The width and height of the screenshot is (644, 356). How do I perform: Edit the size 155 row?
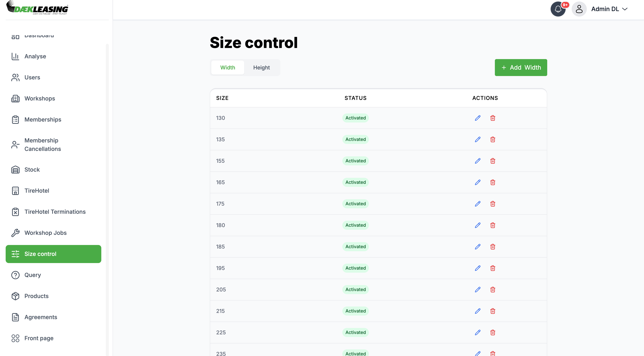478,161
